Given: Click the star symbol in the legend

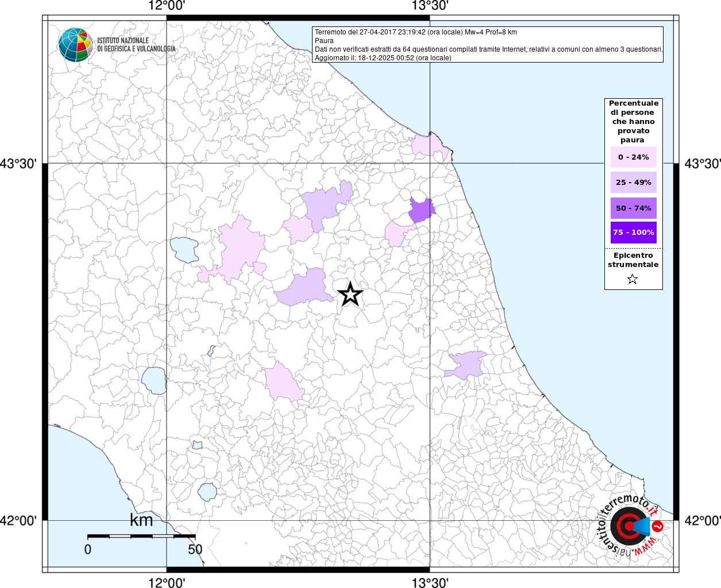Looking at the screenshot, I should point(633,280).
